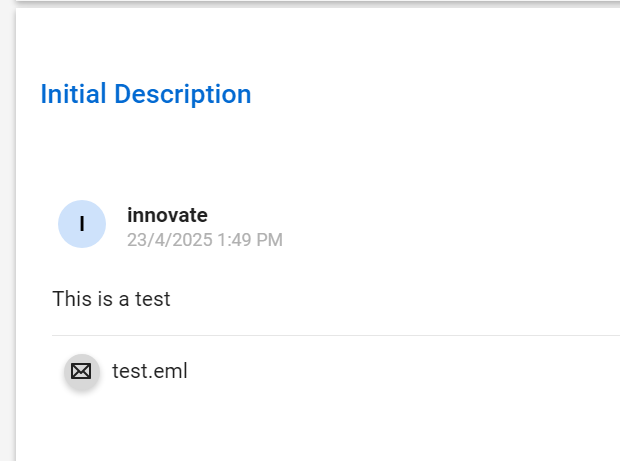Click the divider line above the attachment
The height and width of the screenshot is (461, 620).
click(336, 335)
